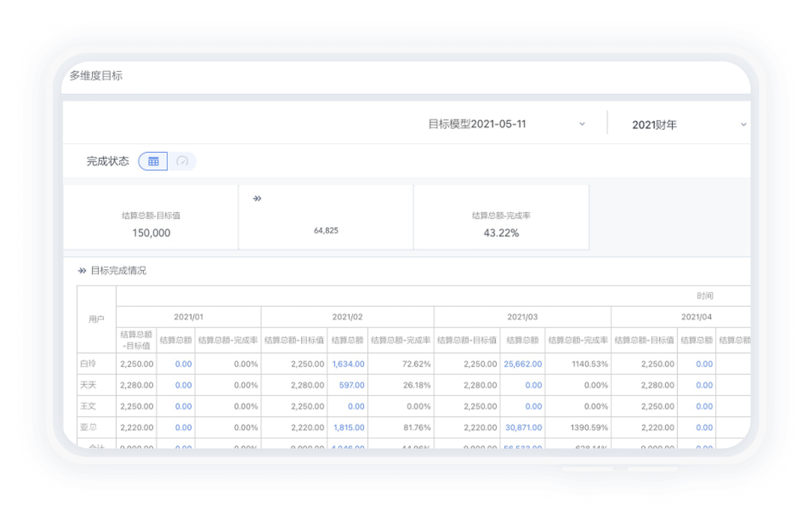Select the 王文 user row
812x517 pixels.
point(414,406)
